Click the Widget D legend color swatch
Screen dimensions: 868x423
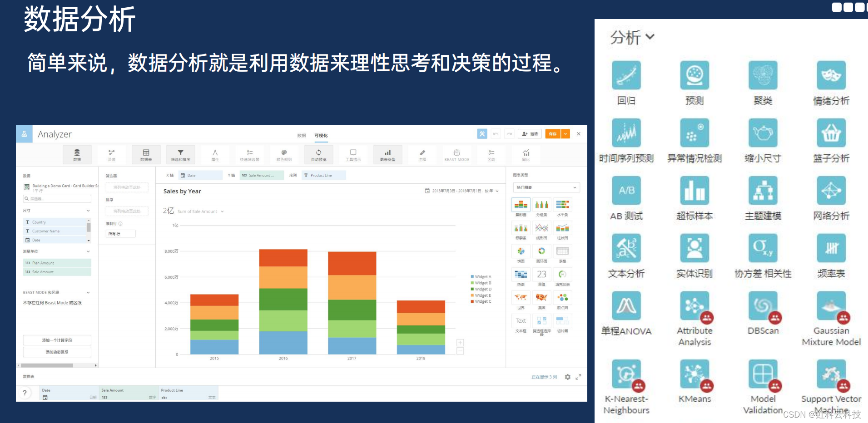point(472,289)
